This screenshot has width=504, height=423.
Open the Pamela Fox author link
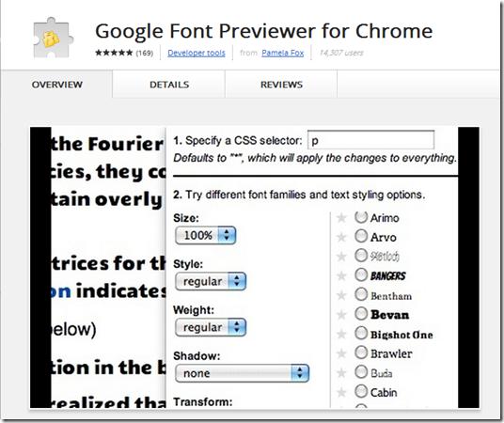[282, 53]
